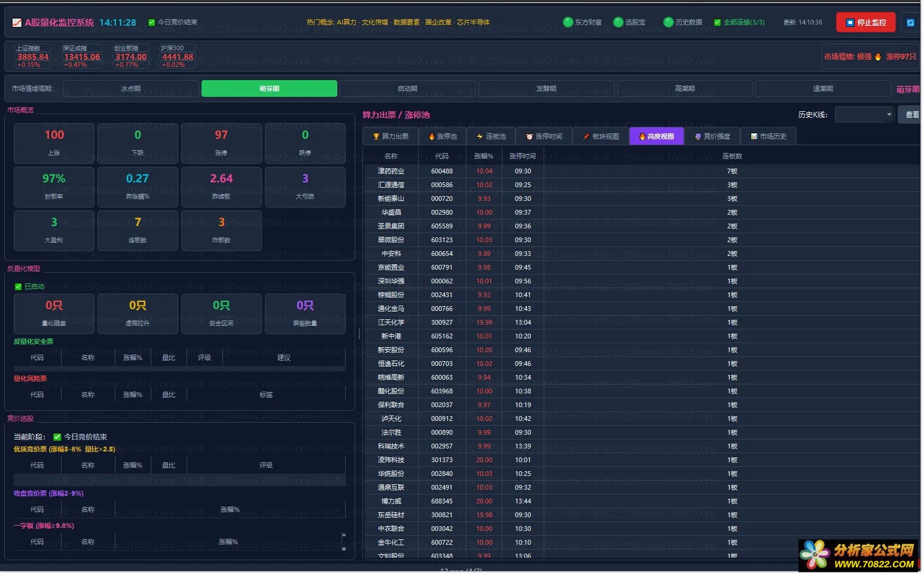Click the refresh icon beside 停止监控
This screenshot has width=924, height=574.
click(x=910, y=23)
